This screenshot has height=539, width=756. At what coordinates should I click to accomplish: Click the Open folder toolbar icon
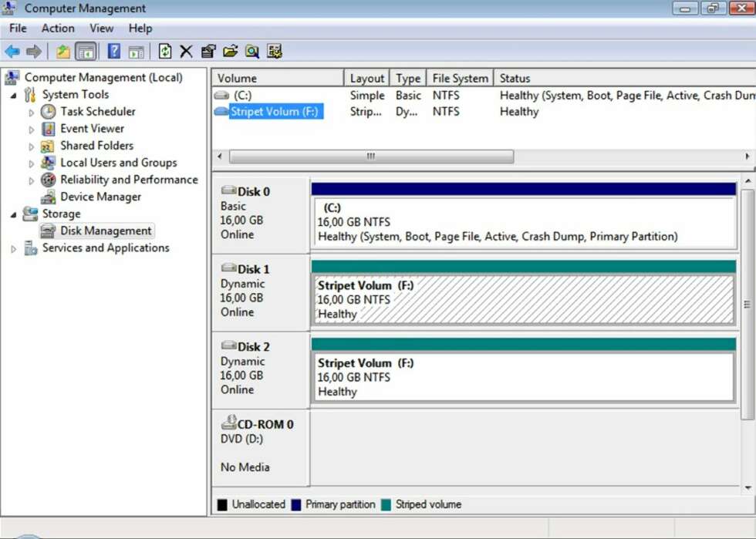pos(231,51)
